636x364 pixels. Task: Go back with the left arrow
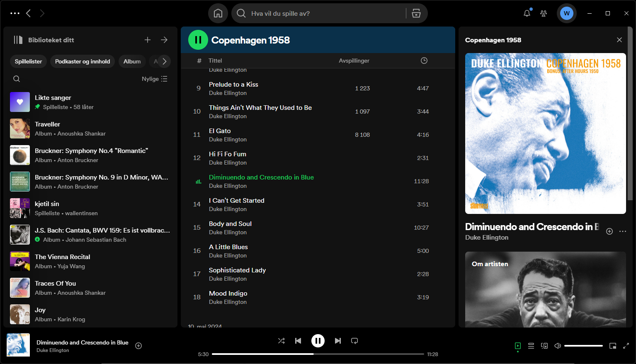28,13
